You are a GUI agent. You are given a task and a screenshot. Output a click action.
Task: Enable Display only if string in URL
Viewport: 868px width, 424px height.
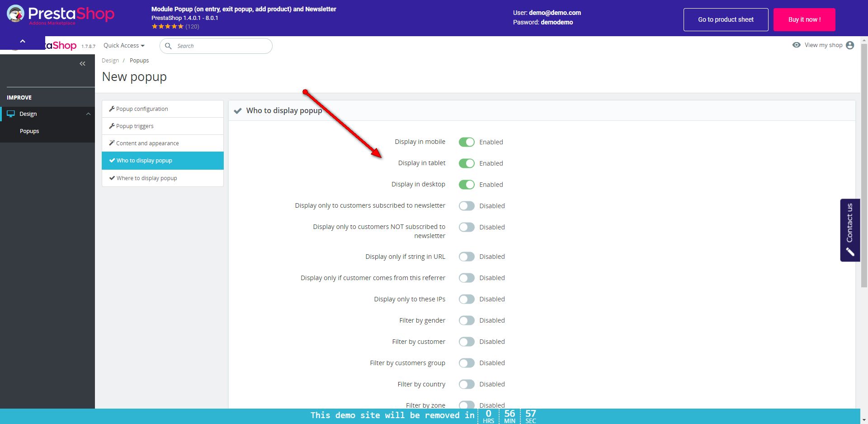(467, 257)
